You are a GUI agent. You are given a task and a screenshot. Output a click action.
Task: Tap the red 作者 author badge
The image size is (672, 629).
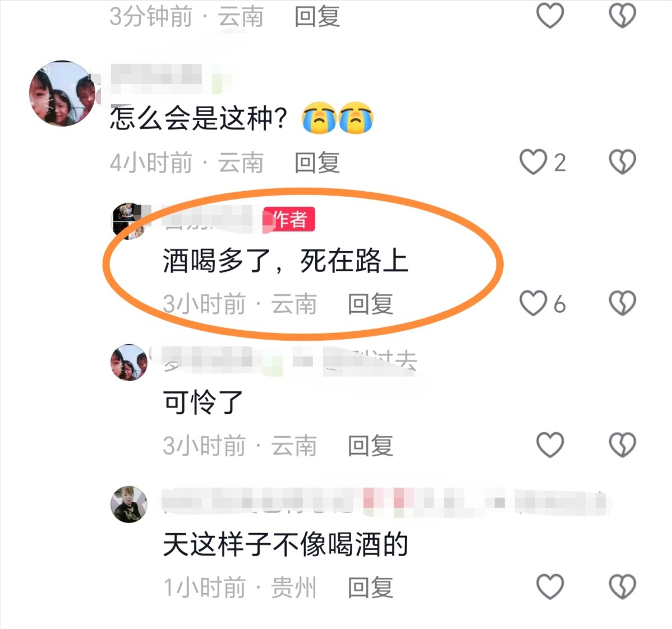[x=289, y=219]
